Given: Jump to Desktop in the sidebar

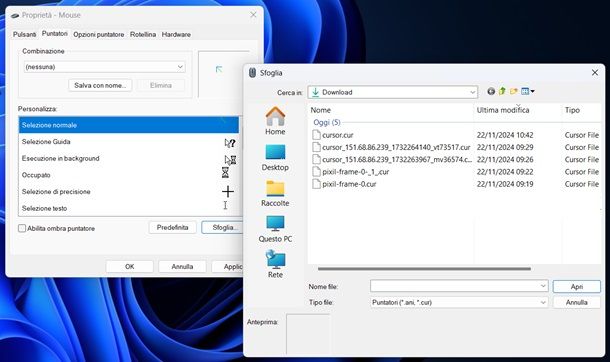Looking at the screenshot, I should coord(275,157).
